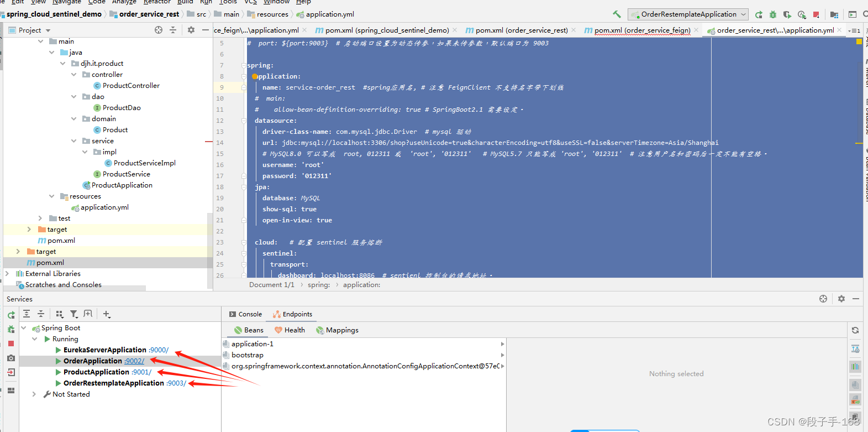The image size is (868, 432).
Task: Click Open in New Tab icon in Services toolbar
Action: [88, 314]
